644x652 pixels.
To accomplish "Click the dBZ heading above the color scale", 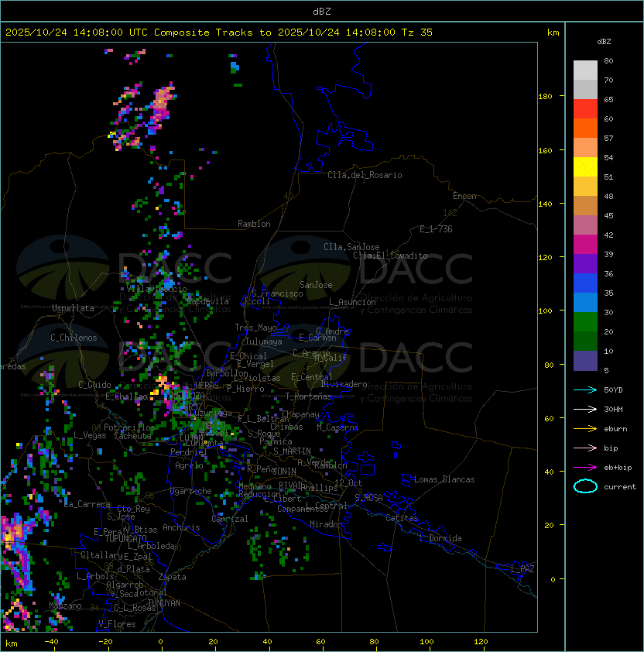I will (604, 42).
